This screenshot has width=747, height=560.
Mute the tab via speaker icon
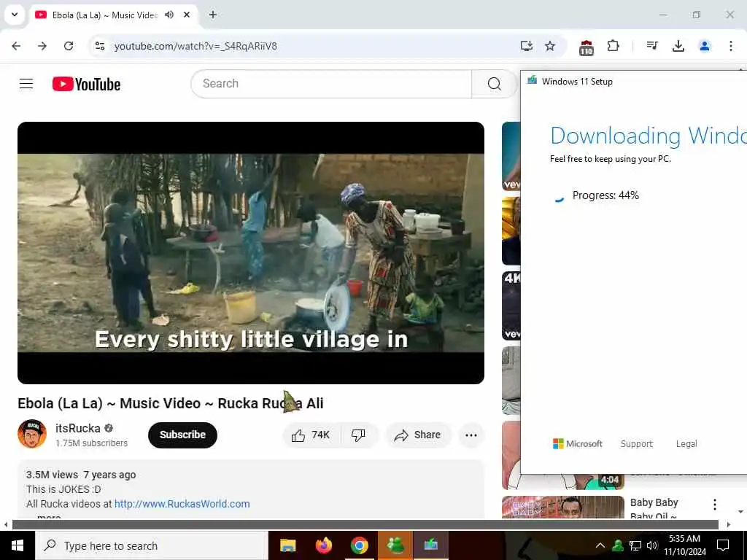(x=169, y=15)
